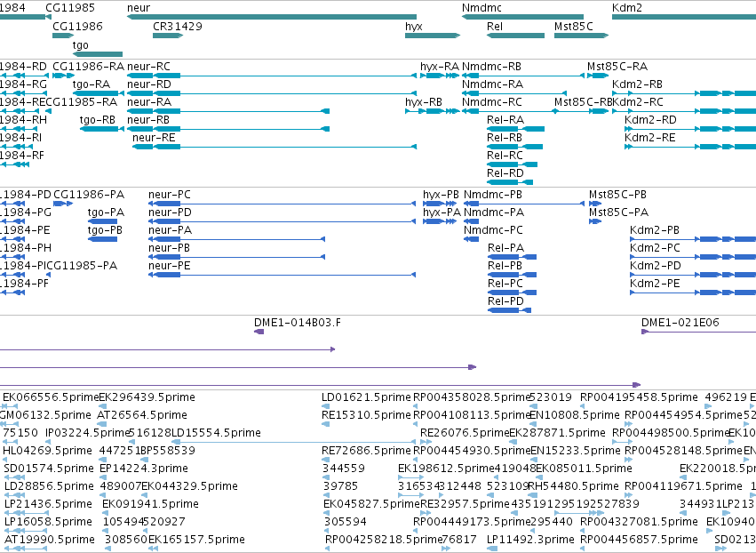Select the CG11986 gene label
This screenshot has width=756, height=553.
coord(77,27)
